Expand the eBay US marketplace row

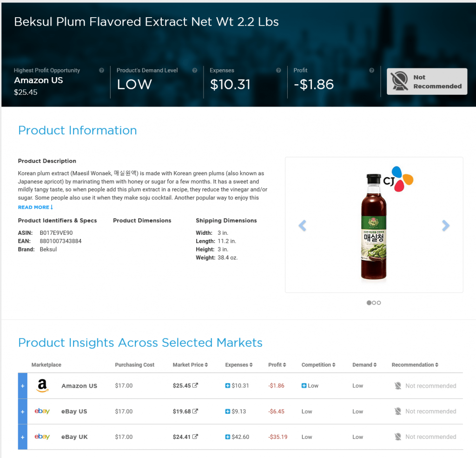pyautogui.click(x=22, y=412)
